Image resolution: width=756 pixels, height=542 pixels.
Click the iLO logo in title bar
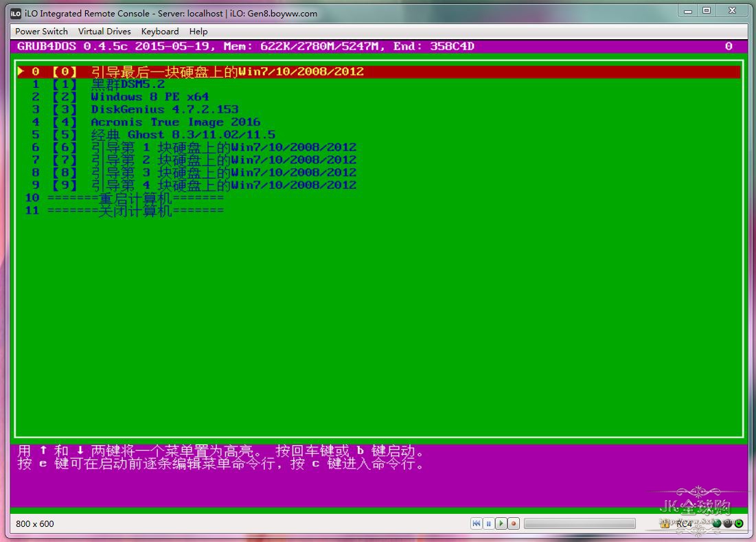coord(15,13)
